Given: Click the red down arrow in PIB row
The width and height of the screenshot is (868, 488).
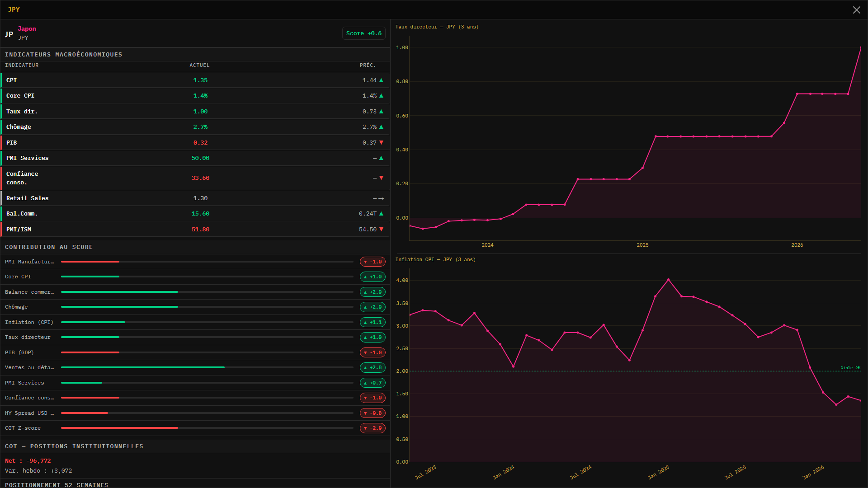Looking at the screenshot, I should pyautogui.click(x=381, y=143).
